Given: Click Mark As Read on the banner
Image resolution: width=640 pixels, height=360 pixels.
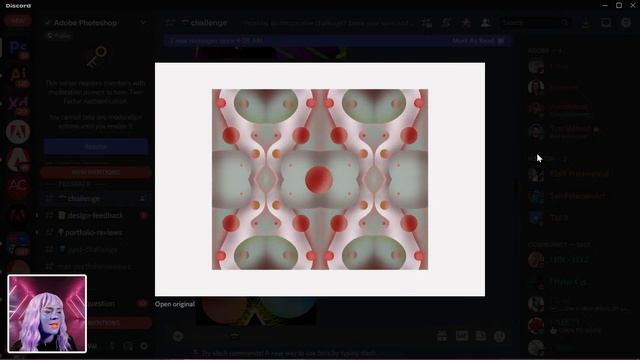Looking at the screenshot, I should click(x=478, y=41).
